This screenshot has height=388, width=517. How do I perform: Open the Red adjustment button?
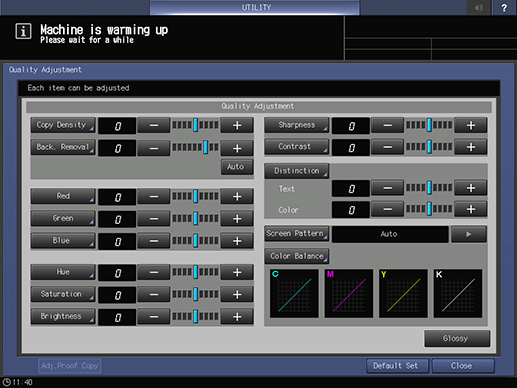coord(63,196)
